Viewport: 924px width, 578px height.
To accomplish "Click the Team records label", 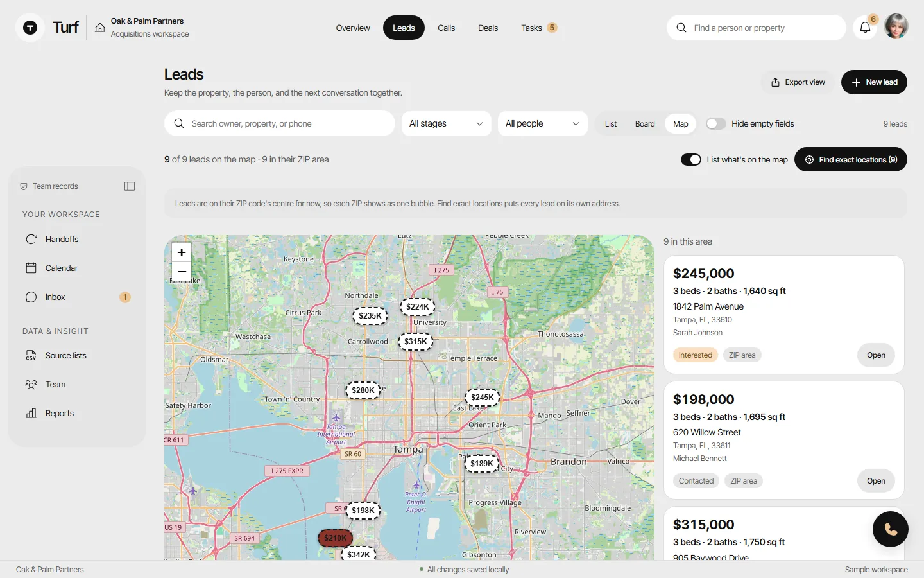I will (x=55, y=186).
